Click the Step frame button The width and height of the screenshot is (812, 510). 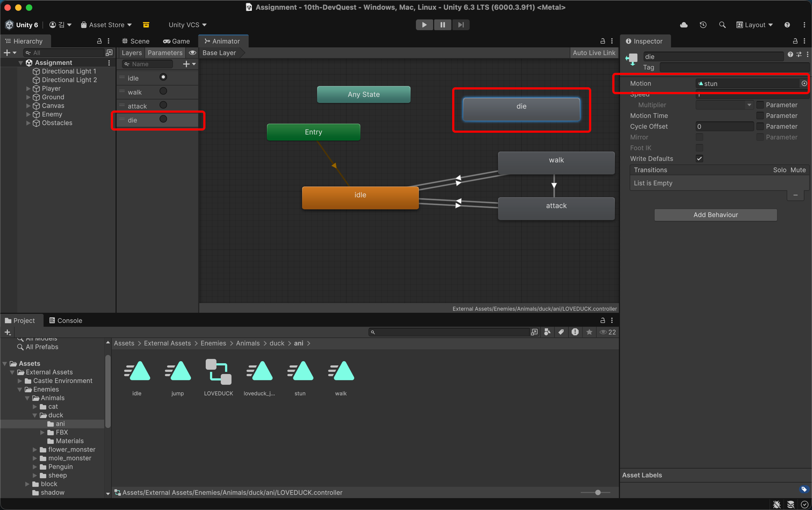pos(461,25)
